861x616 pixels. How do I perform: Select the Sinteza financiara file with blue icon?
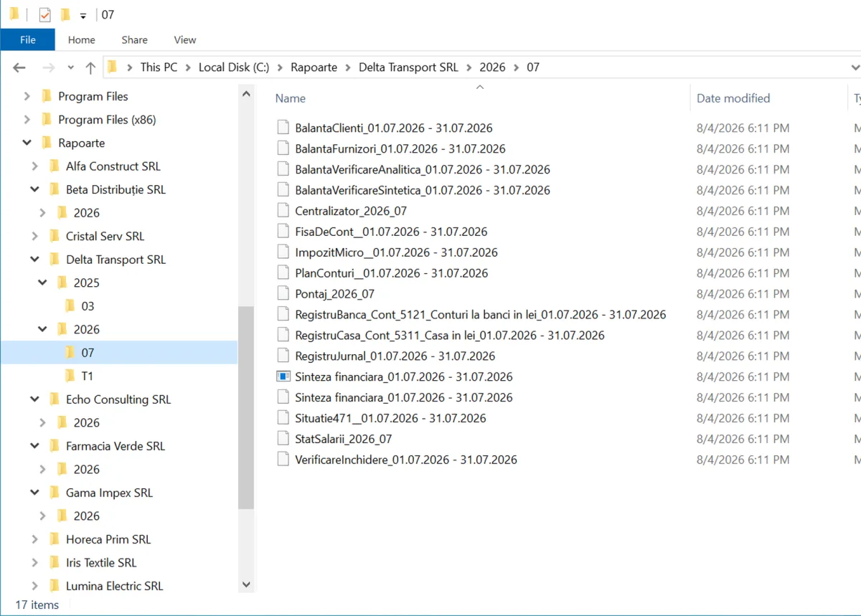(x=283, y=376)
